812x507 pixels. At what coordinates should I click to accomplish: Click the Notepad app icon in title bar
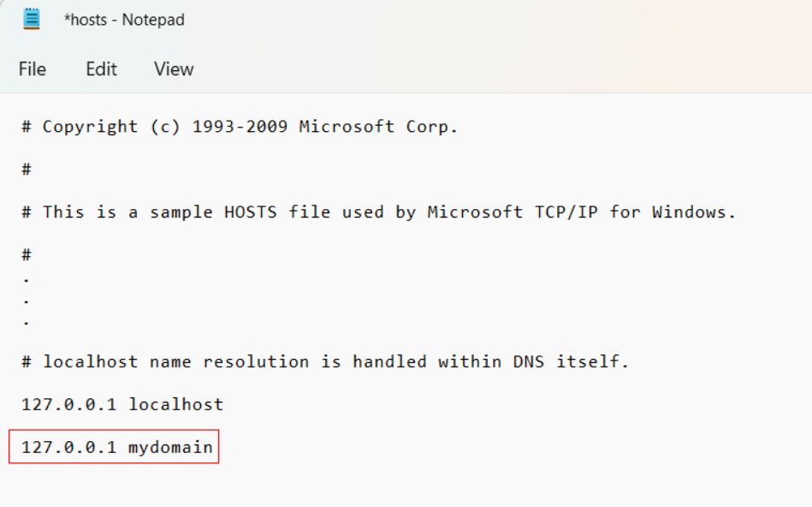[x=32, y=19]
